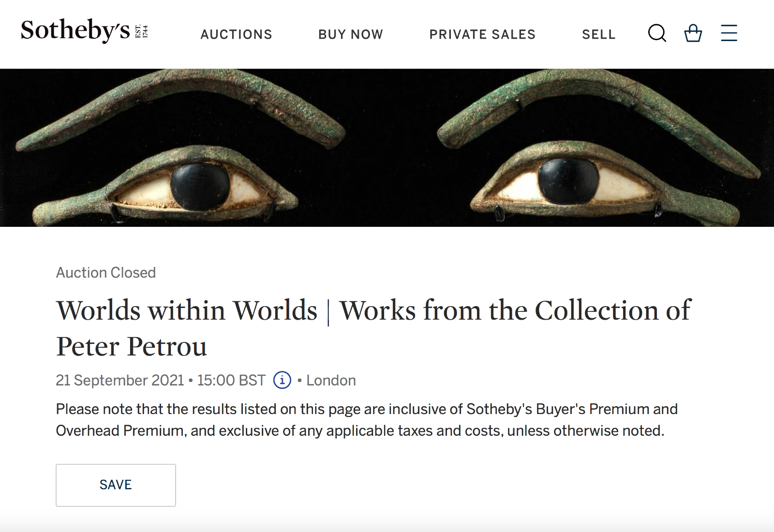Viewport: 774px width, 532px height.
Task: Click the hero banner image of Egyptian eyes
Action: (387, 145)
